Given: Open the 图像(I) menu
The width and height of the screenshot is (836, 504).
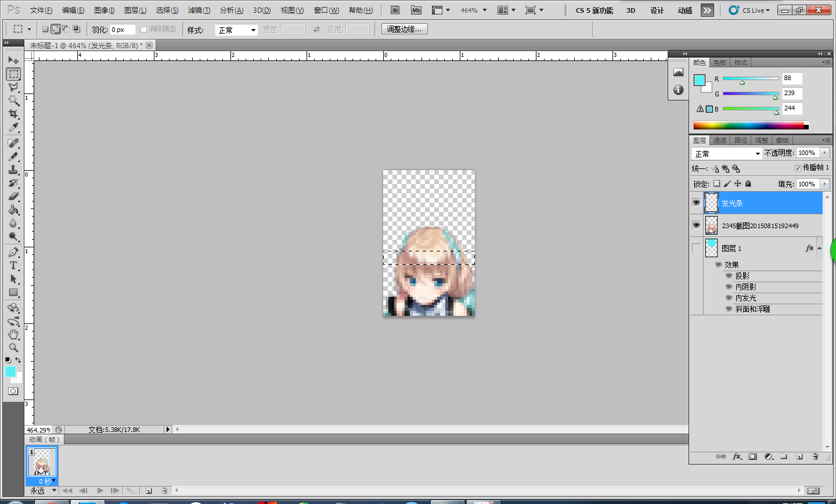Looking at the screenshot, I should pyautogui.click(x=104, y=10).
